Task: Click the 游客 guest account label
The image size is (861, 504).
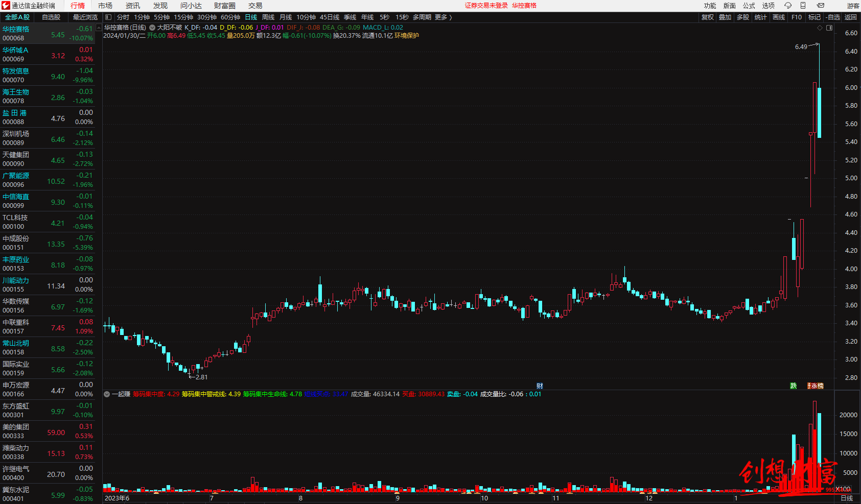Action: pyautogui.click(x=853, y=6)
